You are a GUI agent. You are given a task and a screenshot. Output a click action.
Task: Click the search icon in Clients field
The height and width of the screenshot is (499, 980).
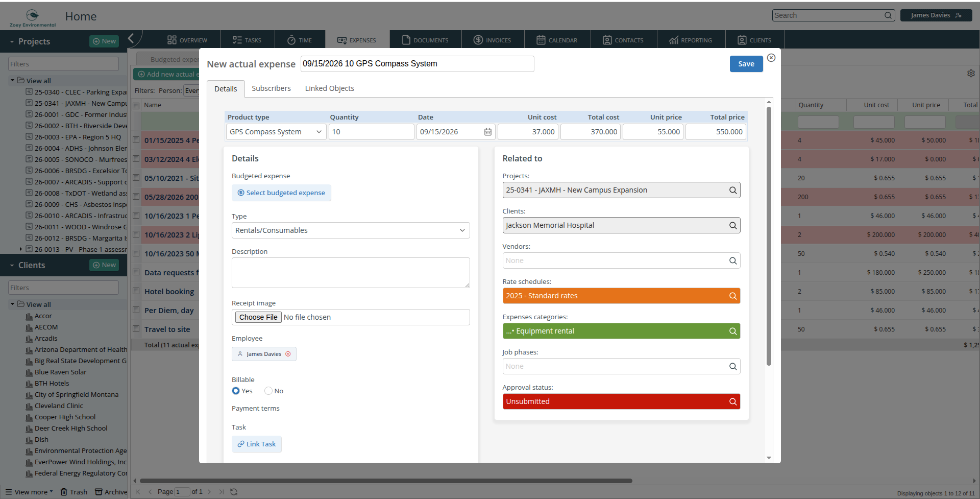coord(733,225)
